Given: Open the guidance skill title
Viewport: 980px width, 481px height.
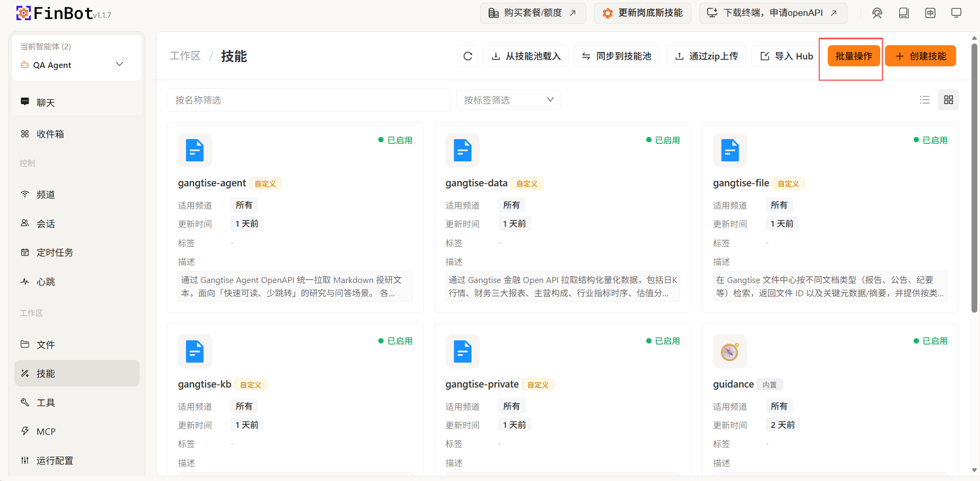Looking at the screenshot, I should (x=733, y=384).
